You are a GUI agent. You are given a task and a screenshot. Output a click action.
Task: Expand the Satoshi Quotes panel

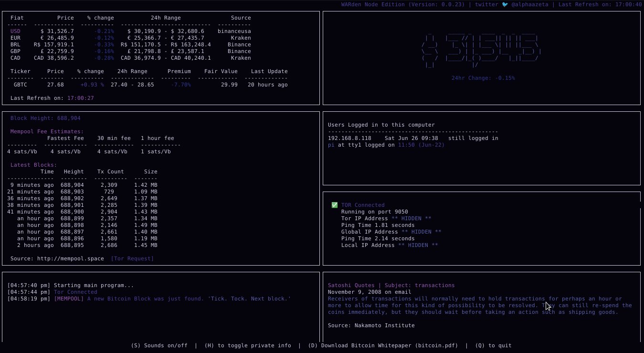391,285
